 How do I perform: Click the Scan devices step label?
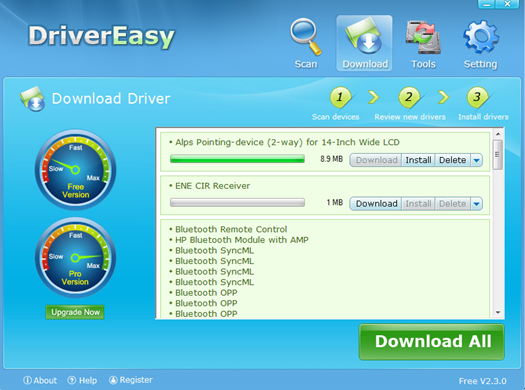pyautogui.click(x=335, y=117)
